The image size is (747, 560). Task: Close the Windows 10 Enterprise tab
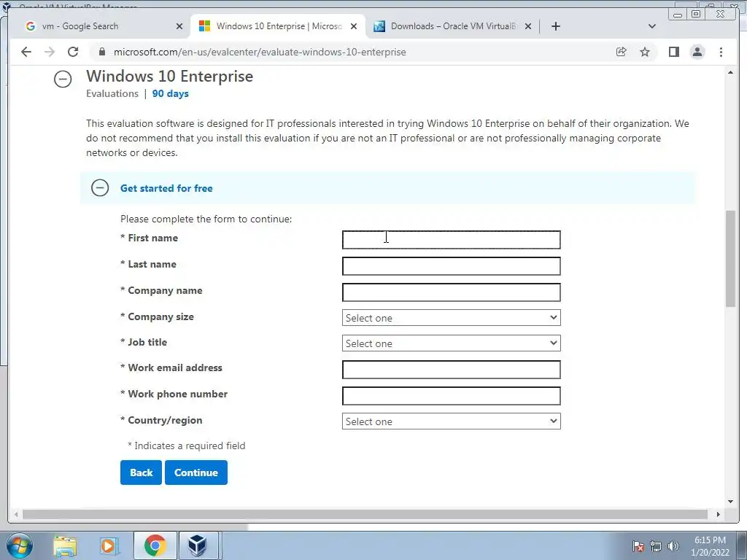click(x=354, y=26)
